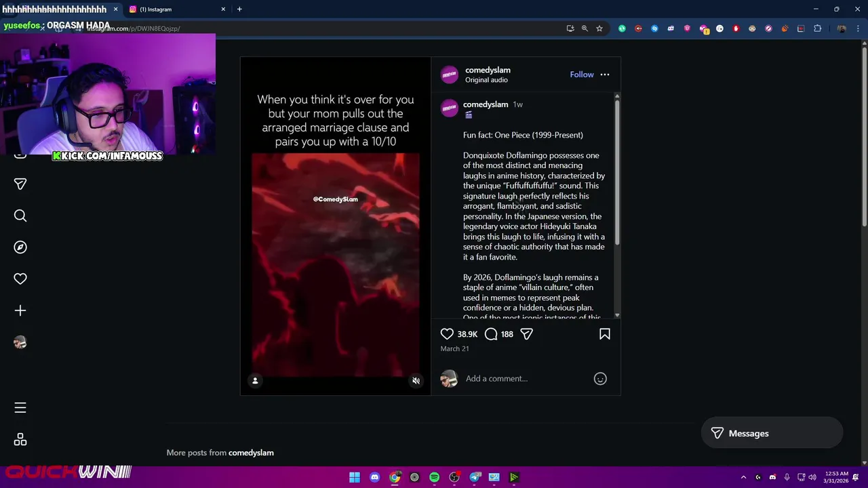Screen dimensions: 868x488
Task: Click the install app icon in the address bar
Action: click(x=570, y=28)
